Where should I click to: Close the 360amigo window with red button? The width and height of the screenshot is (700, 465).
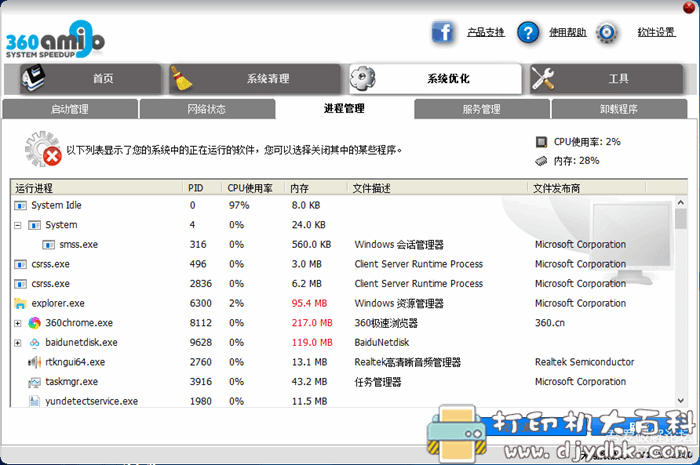pos(689,7)
